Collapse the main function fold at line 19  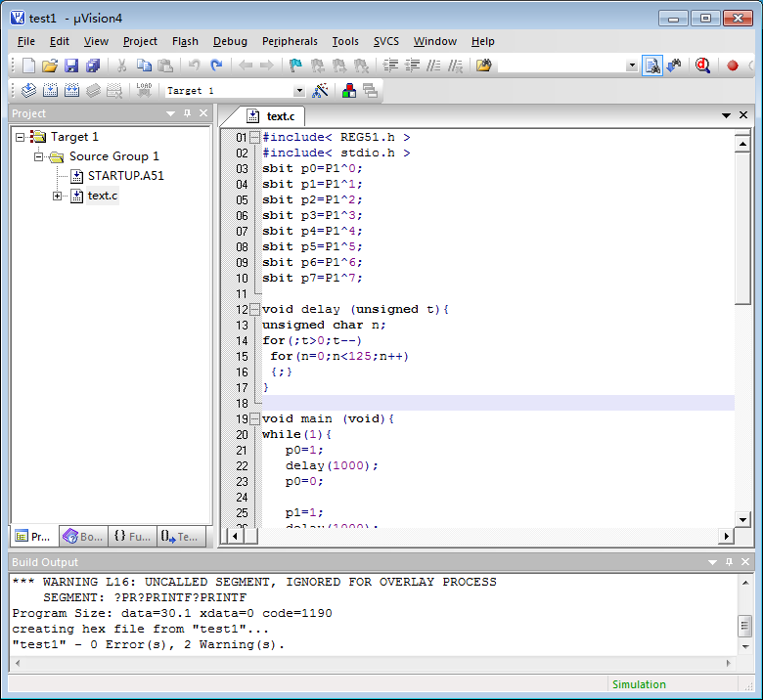pos(254,418)
